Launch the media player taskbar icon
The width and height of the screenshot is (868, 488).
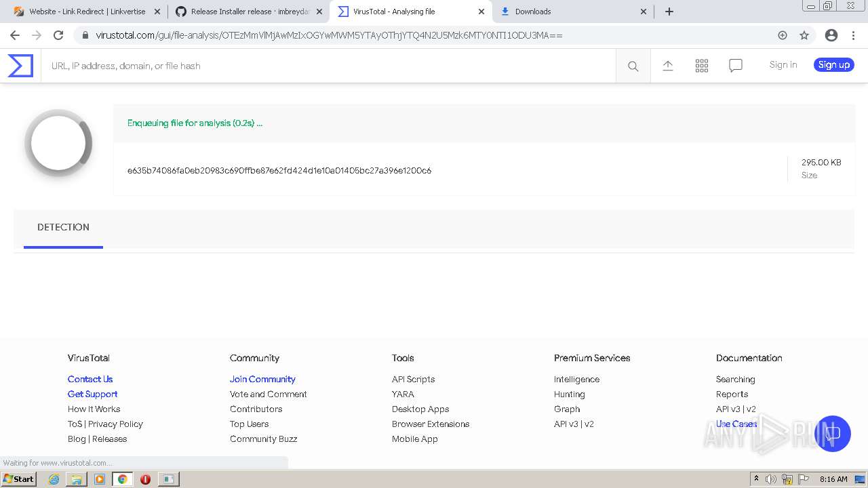(x=100, y=479)
